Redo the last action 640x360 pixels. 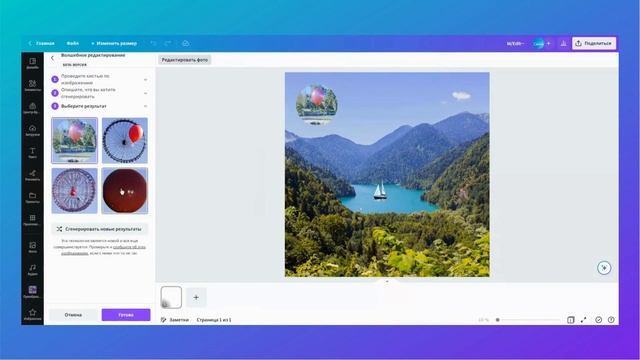point(168,43)
